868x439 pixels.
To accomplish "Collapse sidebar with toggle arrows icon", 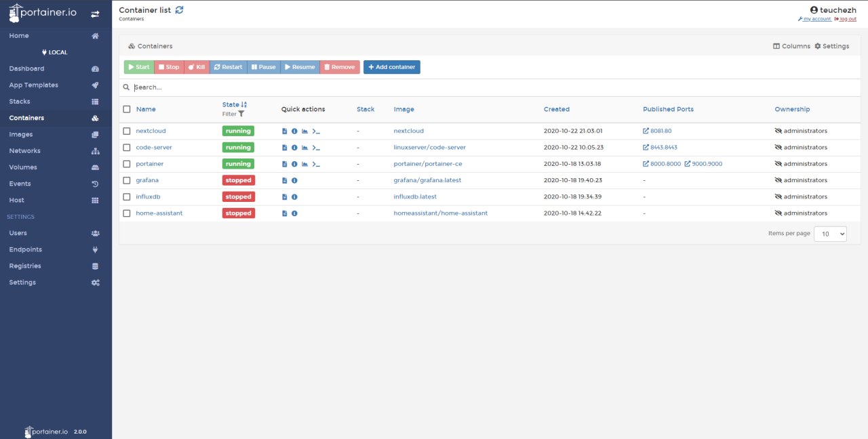I will point(96,14).
